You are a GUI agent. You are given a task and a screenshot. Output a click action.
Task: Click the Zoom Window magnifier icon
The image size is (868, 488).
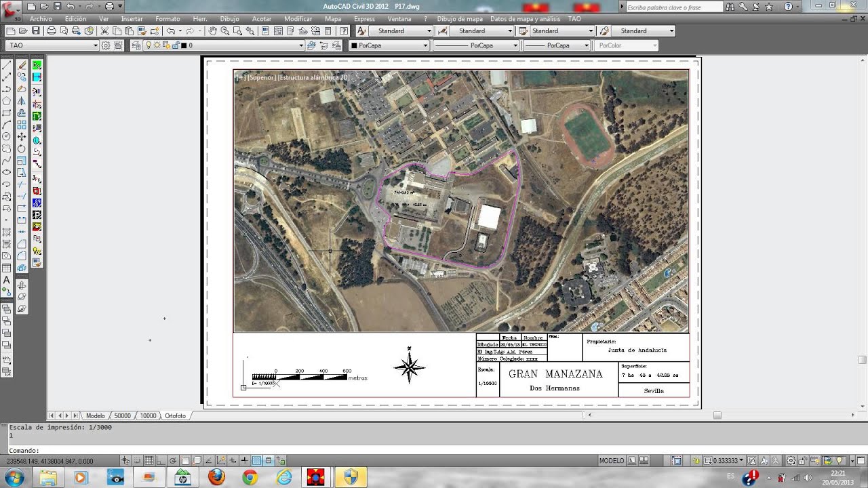(x=237, y=30)
